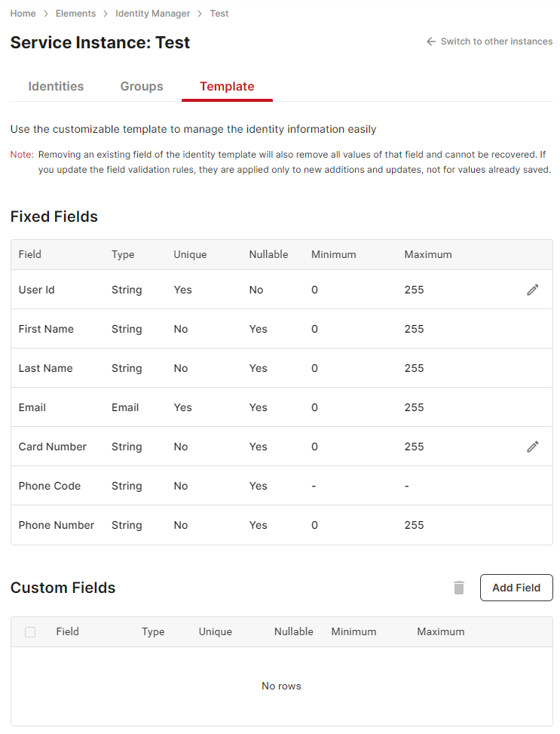Navigate to Home via breadcrumb
Image resolution: width=560 pixels, height=734 pixels.
coord(23,13)
